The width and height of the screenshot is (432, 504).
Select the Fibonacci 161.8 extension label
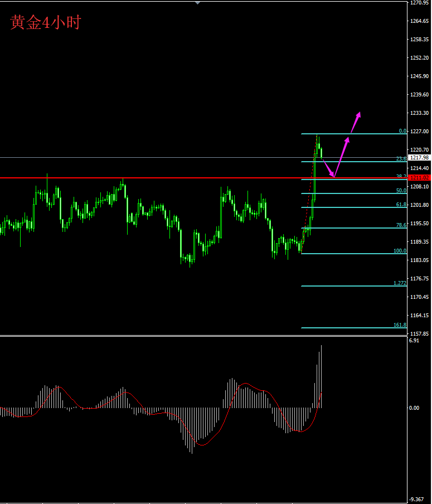tap(400, 325)
